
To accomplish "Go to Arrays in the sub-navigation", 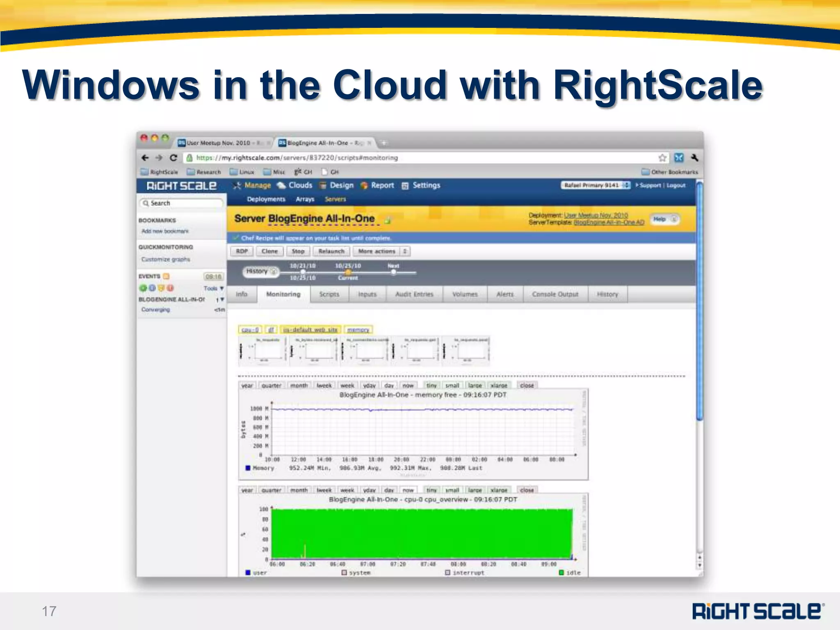I will 305,199.
